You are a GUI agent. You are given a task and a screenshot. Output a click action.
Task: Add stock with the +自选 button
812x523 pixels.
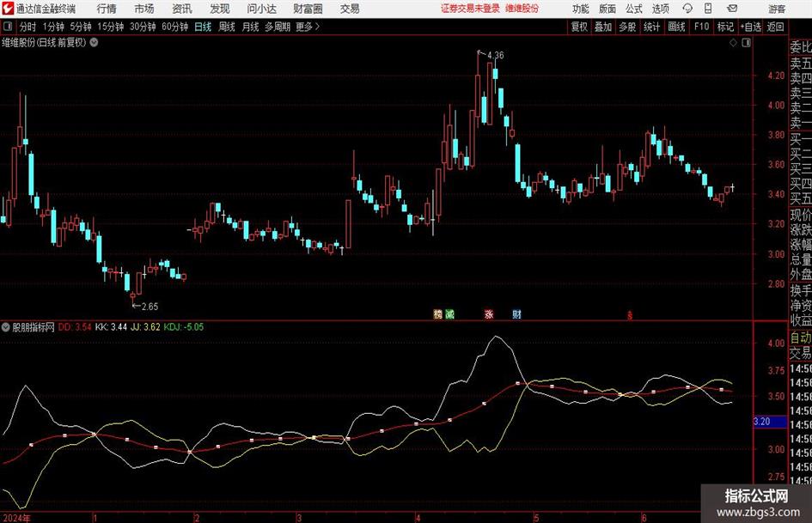click(751, 27)
